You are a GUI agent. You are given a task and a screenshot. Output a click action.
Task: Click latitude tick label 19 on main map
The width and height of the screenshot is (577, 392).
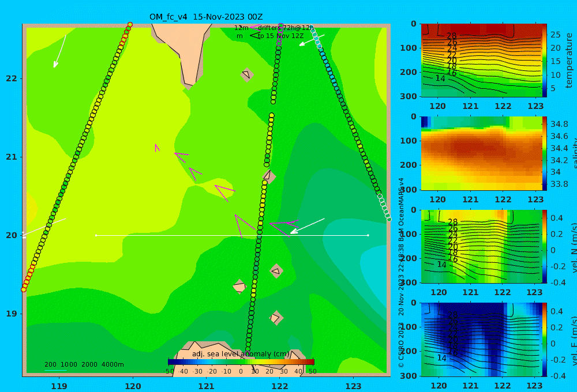coord(12,314)
